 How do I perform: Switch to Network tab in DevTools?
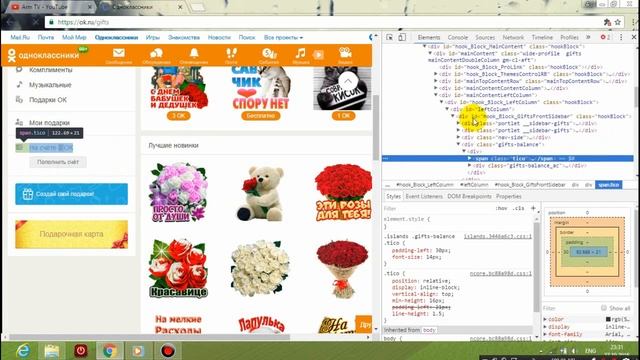tap(513, 37)
